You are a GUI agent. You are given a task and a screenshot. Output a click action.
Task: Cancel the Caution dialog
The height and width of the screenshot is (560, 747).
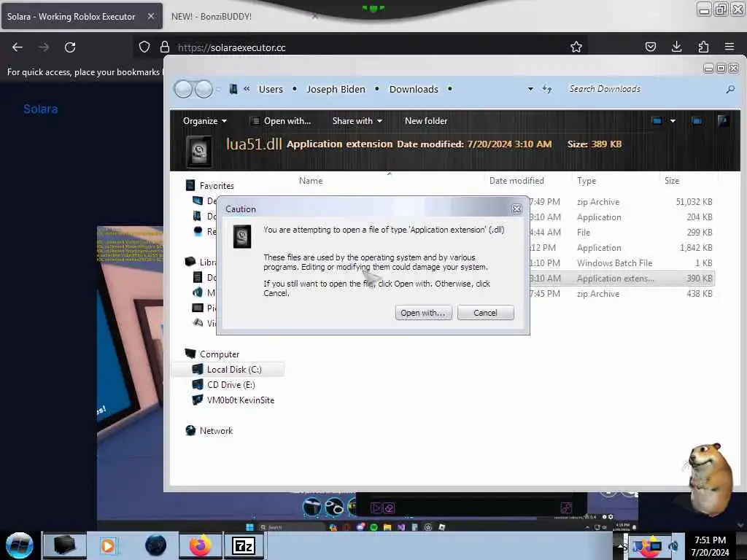(485, 313)
